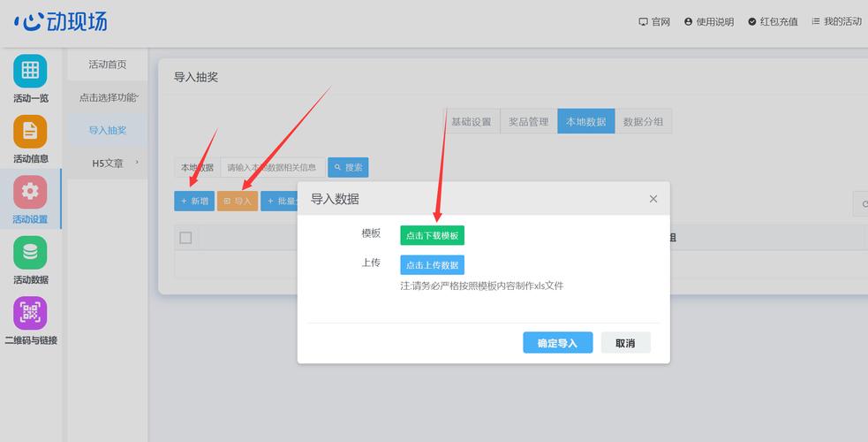Switch to the 奖品管理 tab
868x442 pixels.
tap(528, 122)
